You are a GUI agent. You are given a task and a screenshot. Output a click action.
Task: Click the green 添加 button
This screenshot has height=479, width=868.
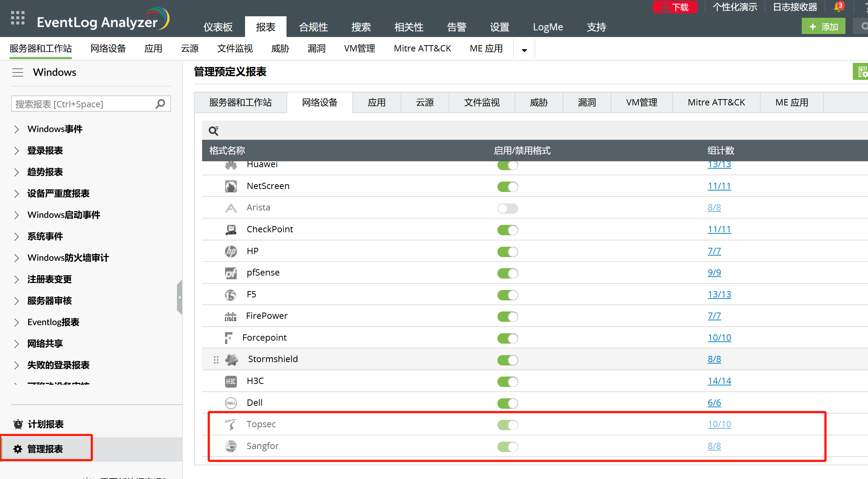click(x=823, y=27)
